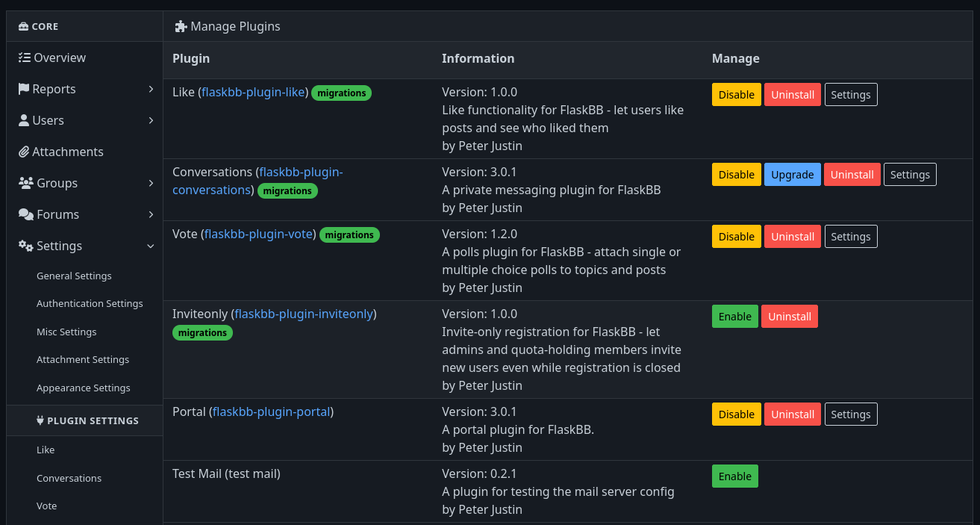Viewport: 980px width, 525px height.
Task: Open the flaskbb-plugin-conversations link
Action: (x=258, y=181)
